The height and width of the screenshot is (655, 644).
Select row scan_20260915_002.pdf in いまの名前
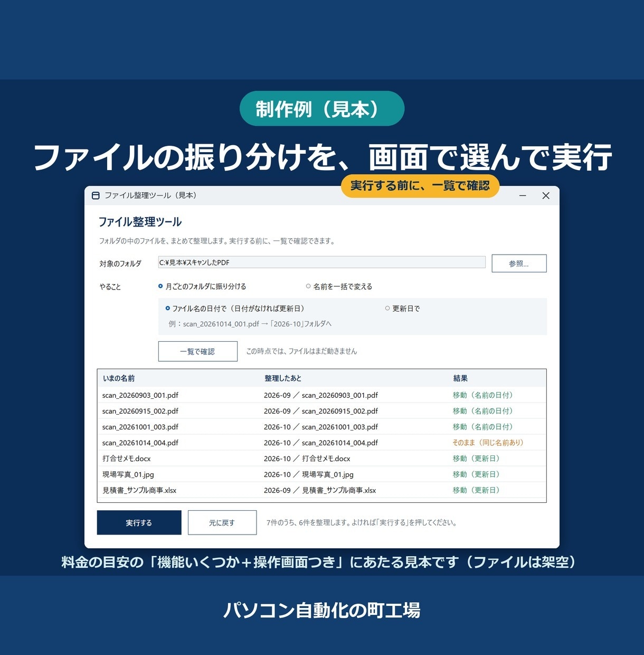(140, 411)
